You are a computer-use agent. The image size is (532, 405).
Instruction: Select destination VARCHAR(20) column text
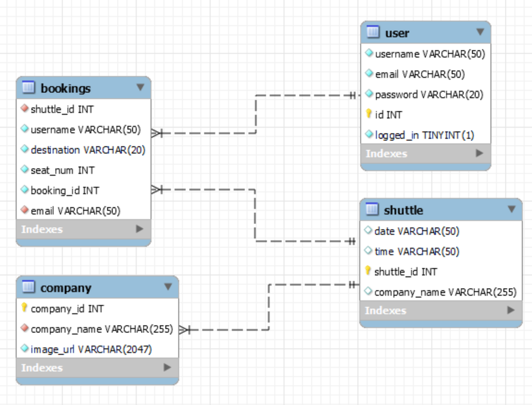click(88, 150)
